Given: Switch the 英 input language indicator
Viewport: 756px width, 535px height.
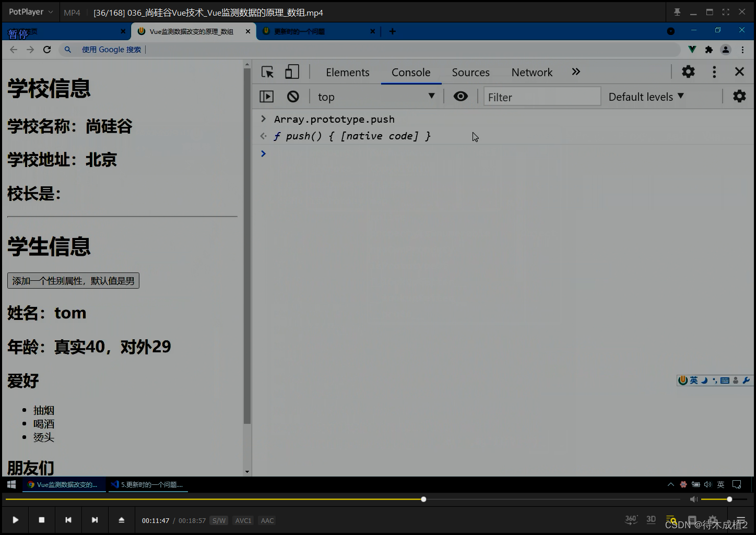Looking at the screenshot, I should 720,484.
